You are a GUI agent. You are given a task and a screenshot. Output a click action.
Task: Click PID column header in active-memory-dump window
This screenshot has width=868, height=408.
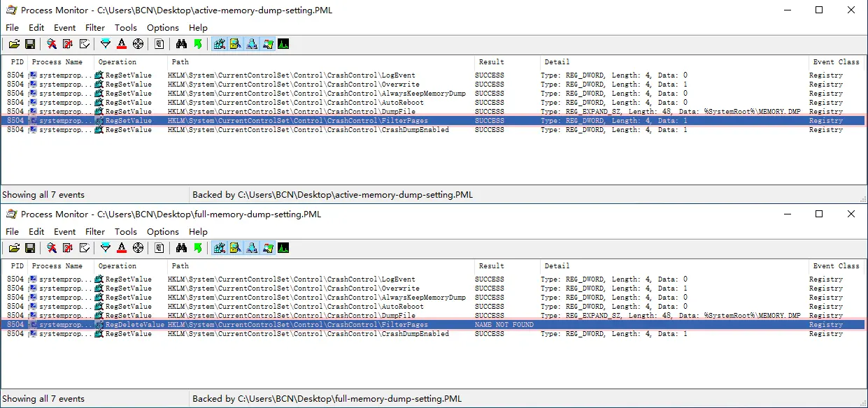(x=15, y=61)
